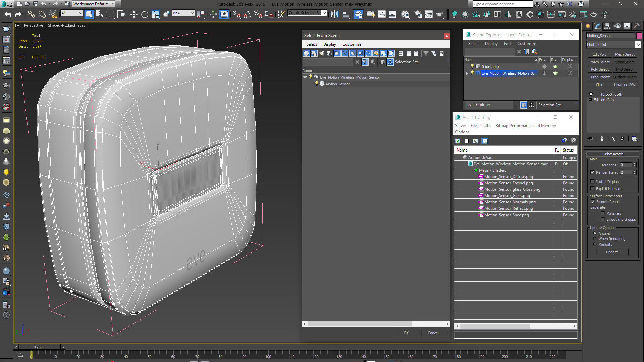Toggle the Smooth Result checkbox
644x362 pixels.
[x=593, y=202]
